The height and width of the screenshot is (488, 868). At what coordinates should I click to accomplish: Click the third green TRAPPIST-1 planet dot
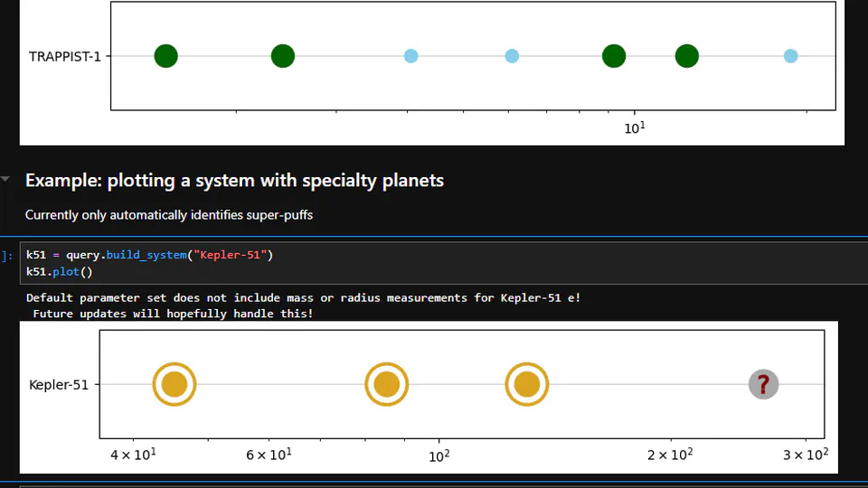[x=614, y=56]
